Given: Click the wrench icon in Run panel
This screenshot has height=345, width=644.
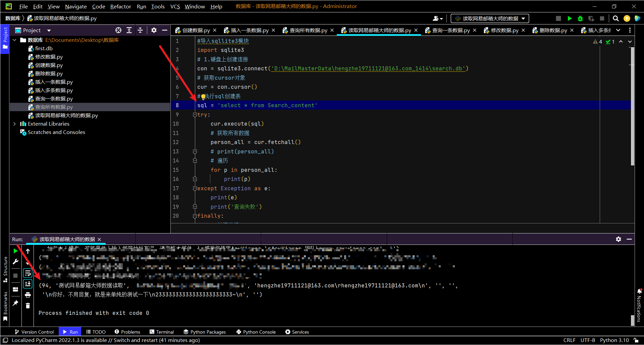Looking at the screenshot, I should (x=15, y=262).
